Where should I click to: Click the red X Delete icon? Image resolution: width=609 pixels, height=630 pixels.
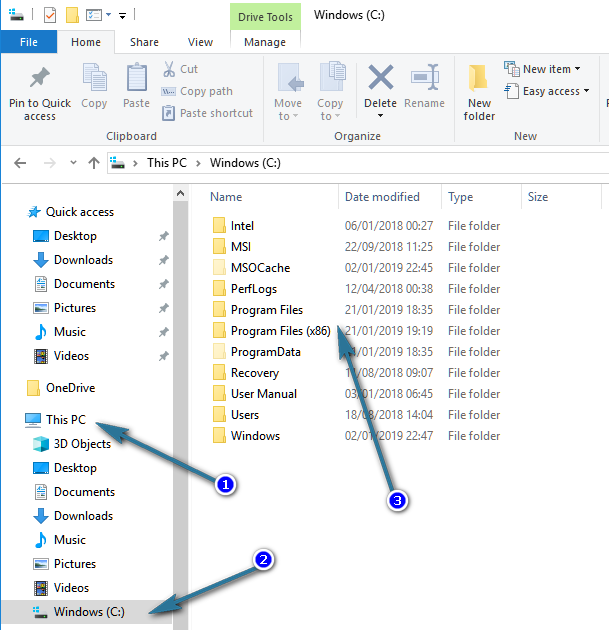click(380, 78)
